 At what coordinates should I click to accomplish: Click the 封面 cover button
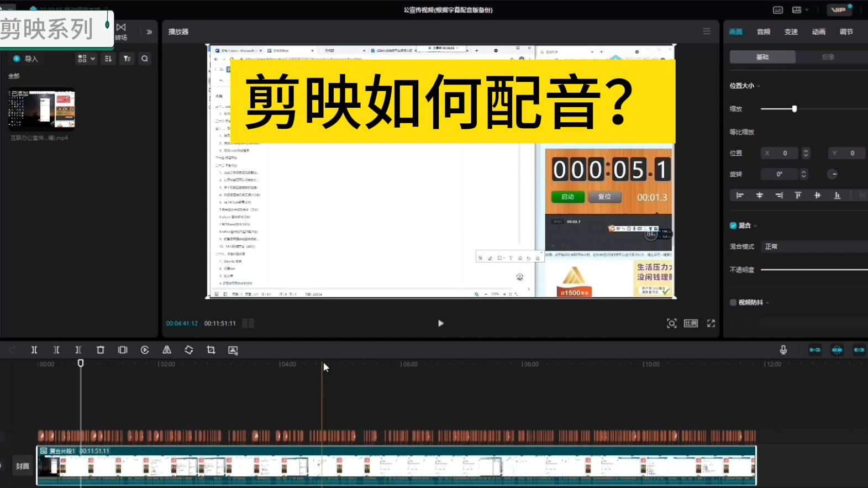coord(23,466)
